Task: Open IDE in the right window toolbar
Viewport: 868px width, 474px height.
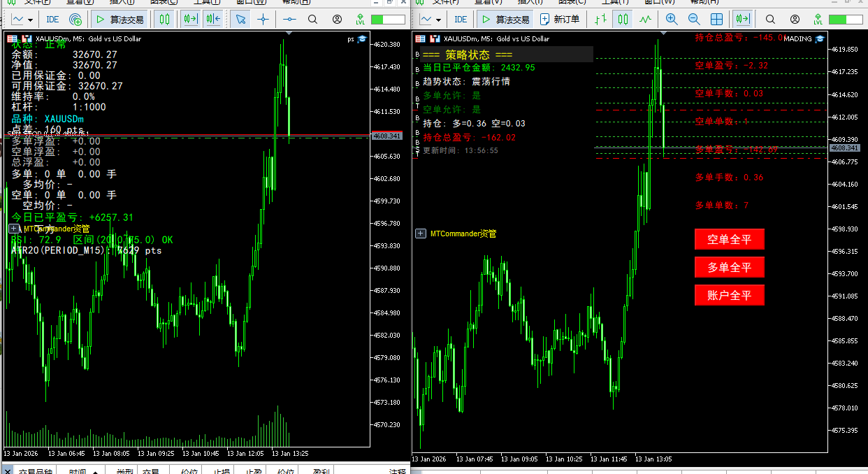Action: click(x=461, y=20)
